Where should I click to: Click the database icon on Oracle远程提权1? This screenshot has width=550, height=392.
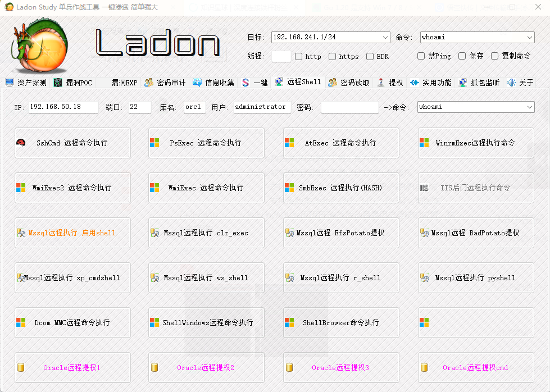pos(21,367)
